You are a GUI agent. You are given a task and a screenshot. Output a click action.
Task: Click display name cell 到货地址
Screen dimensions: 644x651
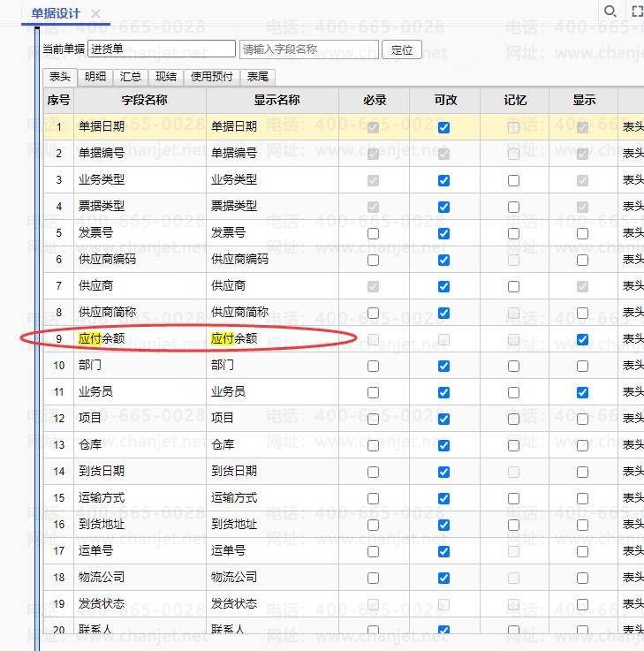272,525
